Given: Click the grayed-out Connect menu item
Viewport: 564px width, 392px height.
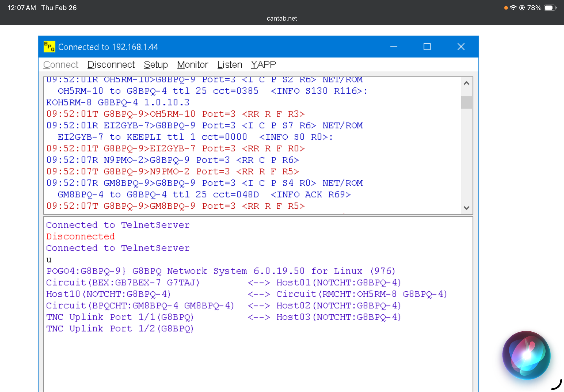Looking at the screenshot, I should pyautogui.click(x=61, y=64).
